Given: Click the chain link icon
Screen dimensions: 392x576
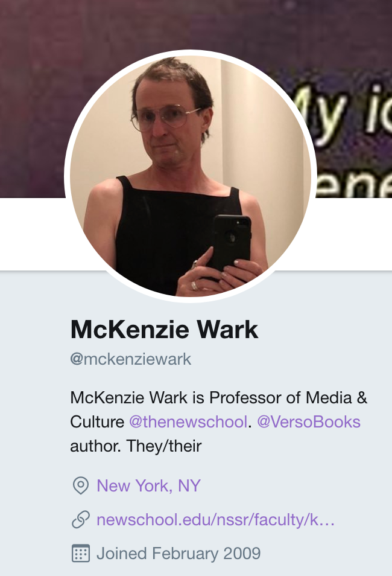Looking at the screenshot, I should (x=80, y=519).
